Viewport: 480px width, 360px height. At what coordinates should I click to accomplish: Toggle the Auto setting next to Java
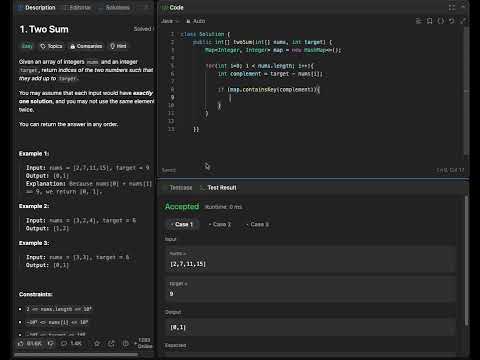tap(196, 21)
